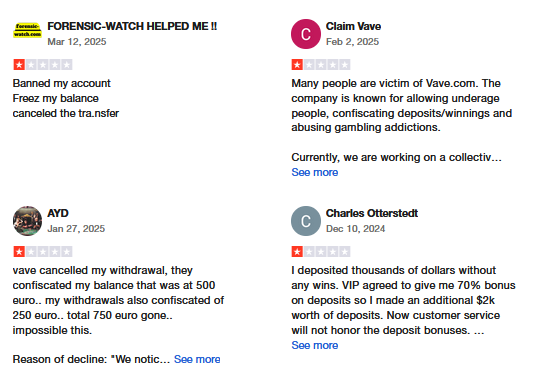Click the Feb 2, 2025 review date
Screen dimensions: 534x382
(x=352, y=42)
